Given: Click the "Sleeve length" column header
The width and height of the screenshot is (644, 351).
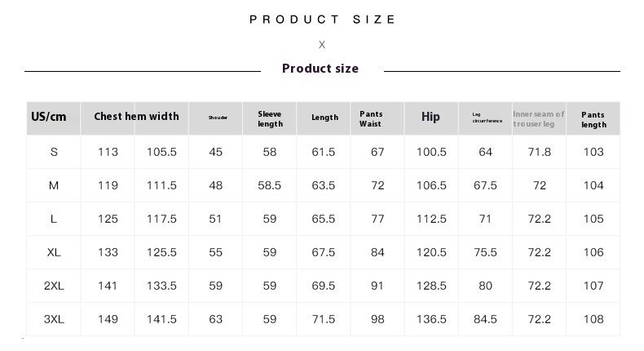Looking at the screenshot, I should (270, 118).
